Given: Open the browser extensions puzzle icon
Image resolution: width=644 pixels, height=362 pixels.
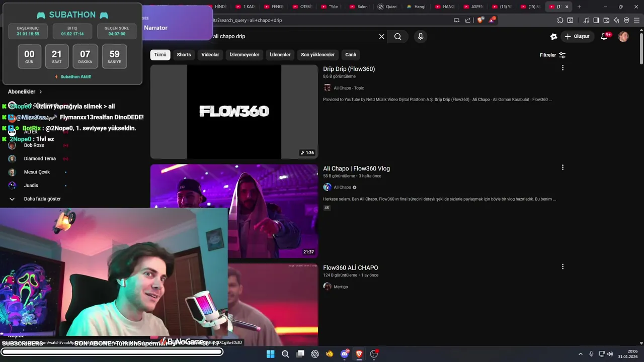Looking at the screenshot, I should (560, 20).
